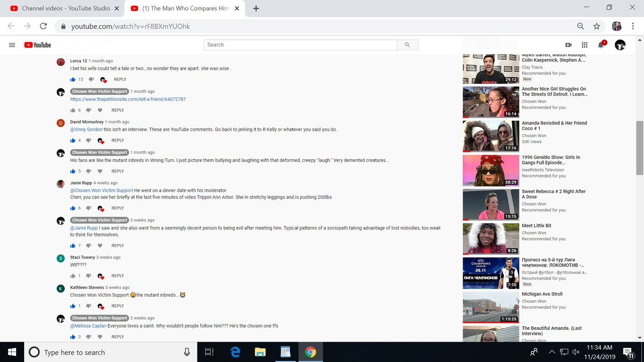Open Sweet Rebecca # 2 thumbnail

tap(491, 205)
